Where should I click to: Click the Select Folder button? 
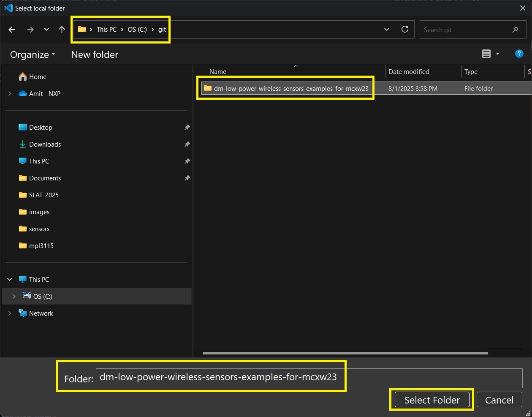pos(432,400)
